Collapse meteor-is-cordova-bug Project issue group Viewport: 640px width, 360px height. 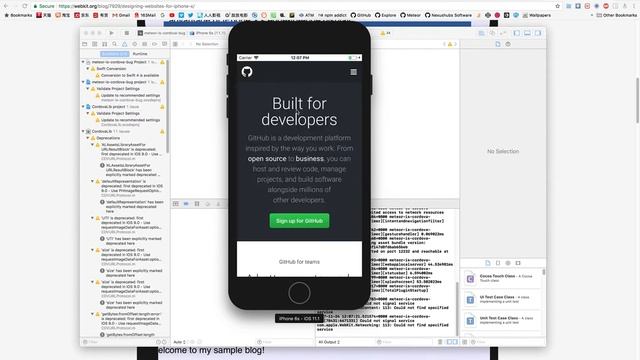click(83, 62)
